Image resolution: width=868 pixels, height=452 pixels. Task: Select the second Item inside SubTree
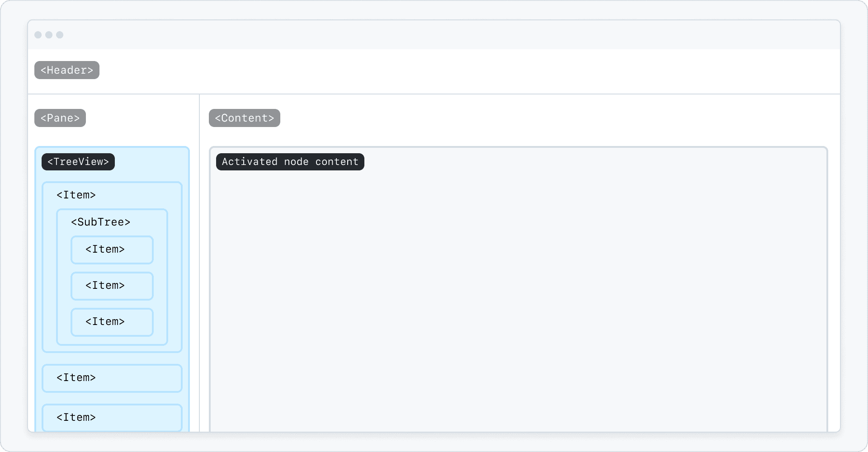(x=112, y=286)
